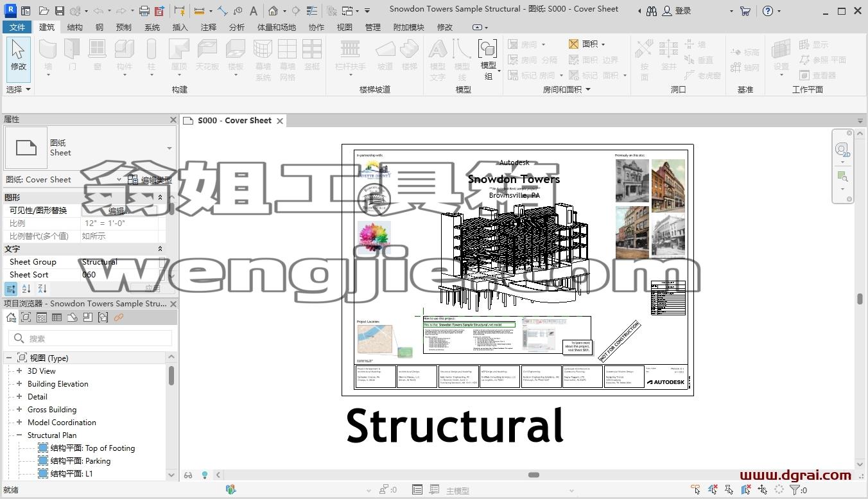The height and width of the screenshot is (499, 868).
Task: Click the 模型组 model group icon
Action: [488, 58]
